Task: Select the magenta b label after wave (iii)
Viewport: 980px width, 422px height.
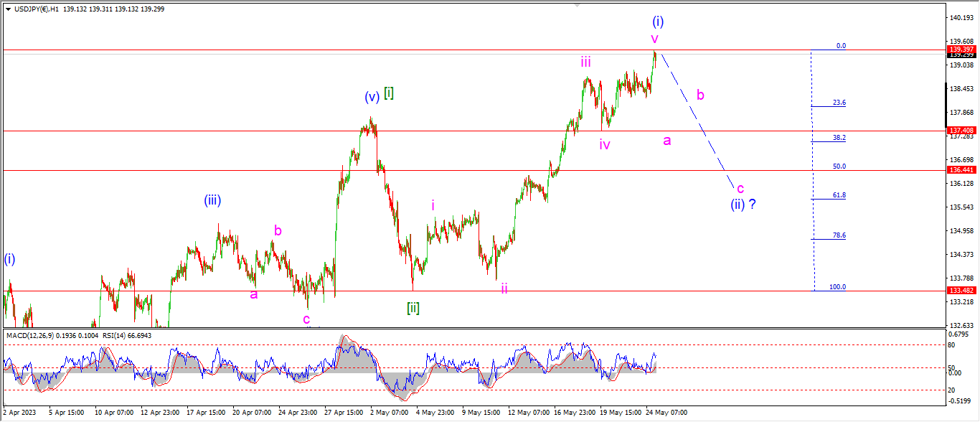Action: (278, 230)
